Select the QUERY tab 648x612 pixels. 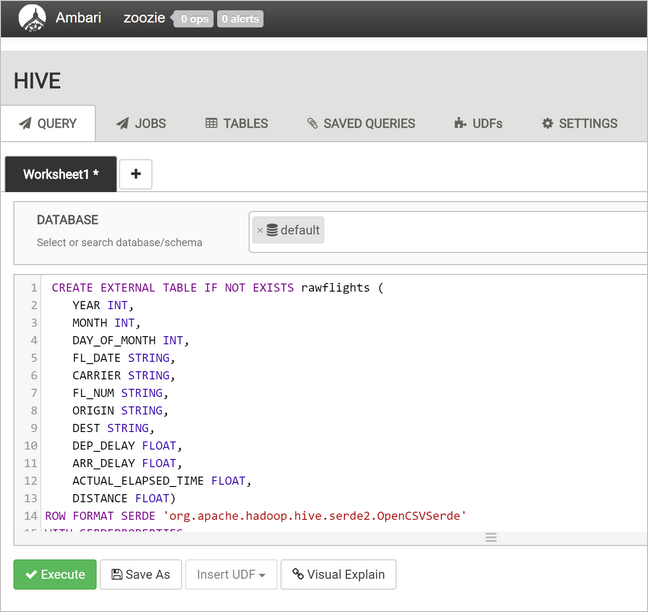click(48, 123)
